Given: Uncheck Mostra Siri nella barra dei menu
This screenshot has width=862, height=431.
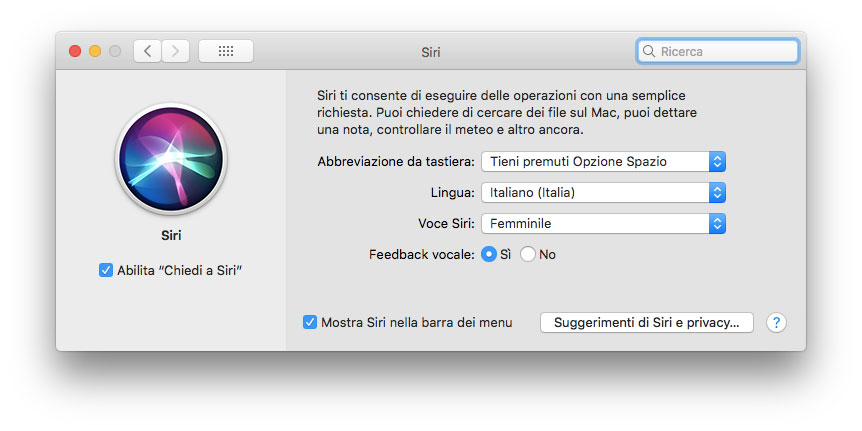Looking at the screenshot, I should pos(310,322).
